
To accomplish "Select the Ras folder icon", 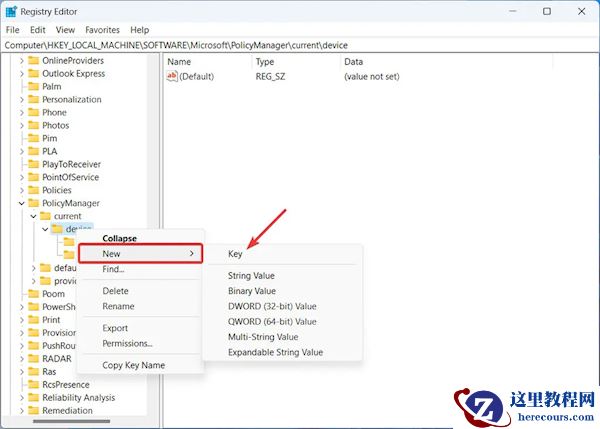I will click(34, 372).
